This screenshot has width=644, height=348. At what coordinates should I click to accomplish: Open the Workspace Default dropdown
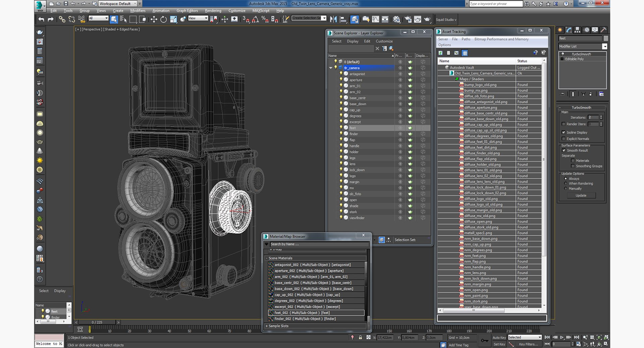[118, 4]
